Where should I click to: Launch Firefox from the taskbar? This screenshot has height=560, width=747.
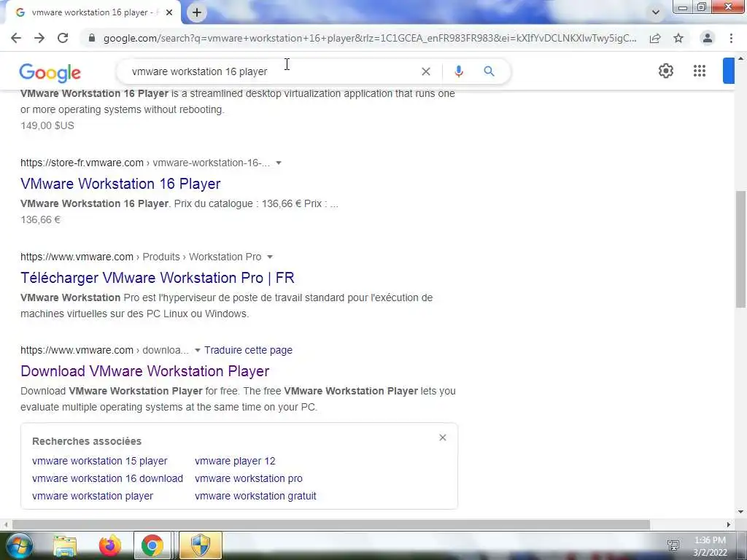pos(109,545)
